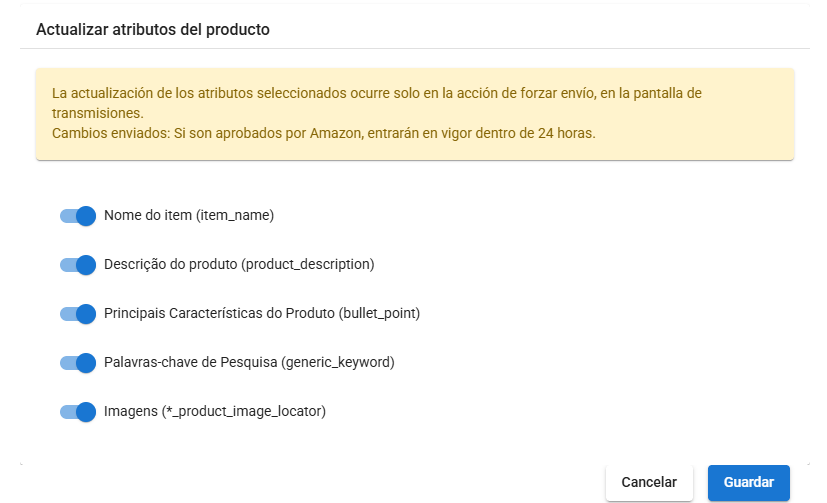Switch off Palavras-chave de Pesquisa toggle
The image size is (827, 503).
78,363
